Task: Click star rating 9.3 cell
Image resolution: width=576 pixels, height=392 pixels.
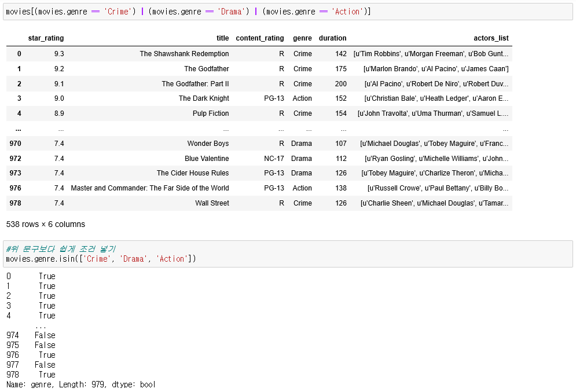Action: tap(59, 54)
